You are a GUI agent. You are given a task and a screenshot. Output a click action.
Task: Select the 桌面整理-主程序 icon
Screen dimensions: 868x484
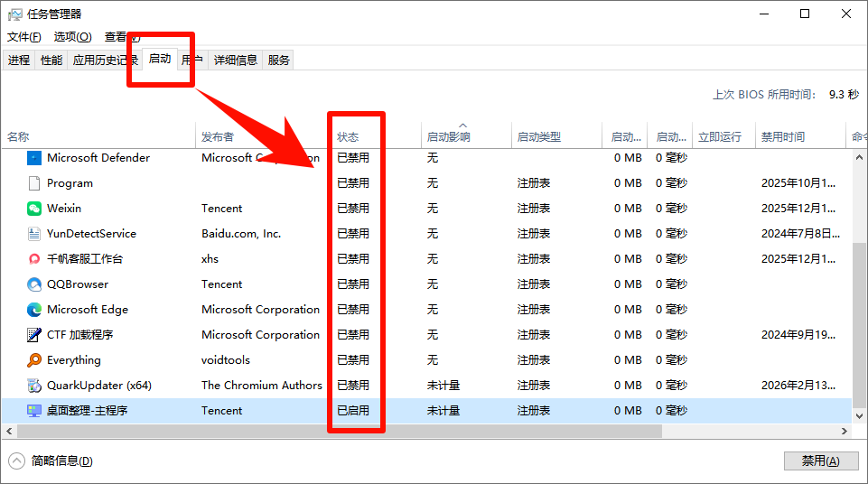pos(34,411)
